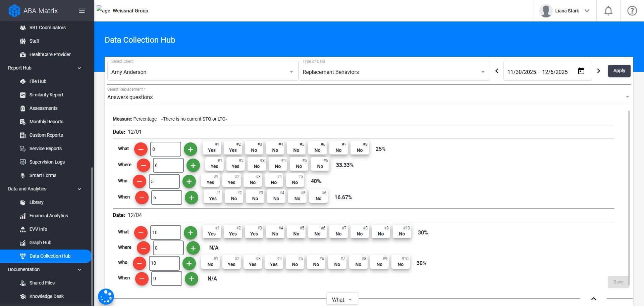Decrease the 12/04 Who trial count
Viewport: 644px width, 306px height.
(x=140, y=263)
